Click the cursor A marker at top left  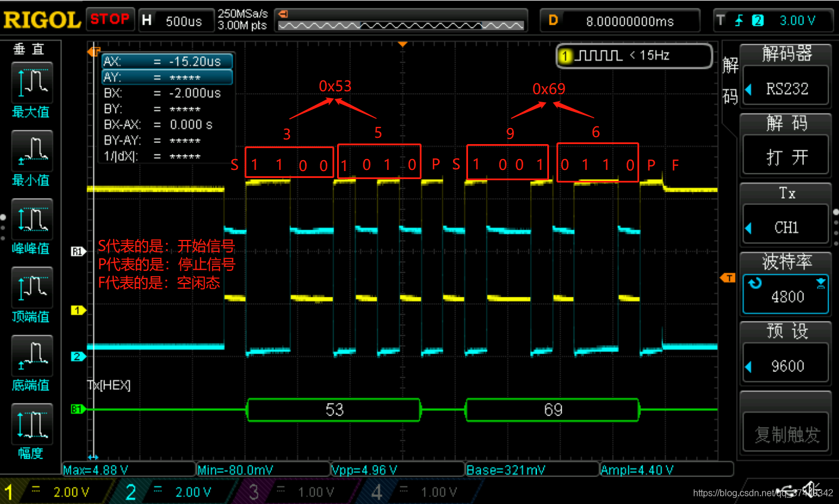[x=93, y=52]
